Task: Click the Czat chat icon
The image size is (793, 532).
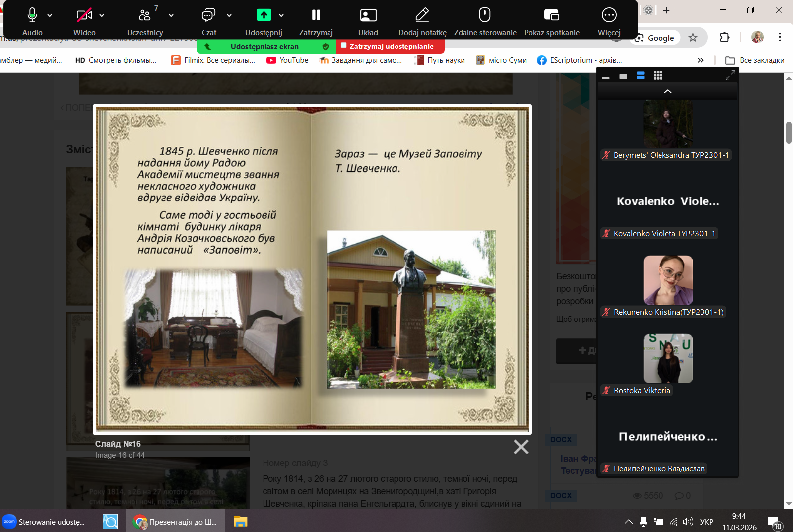Action: pos(208,16)
